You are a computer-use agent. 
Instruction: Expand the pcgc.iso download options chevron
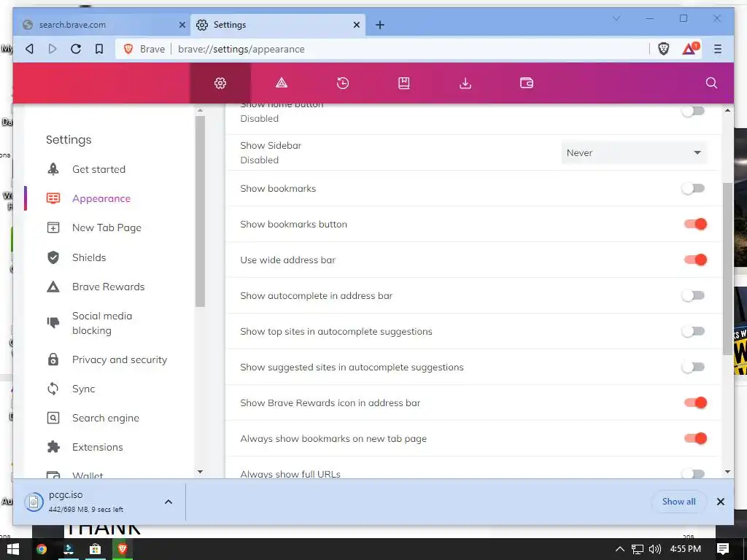point(169,502)
